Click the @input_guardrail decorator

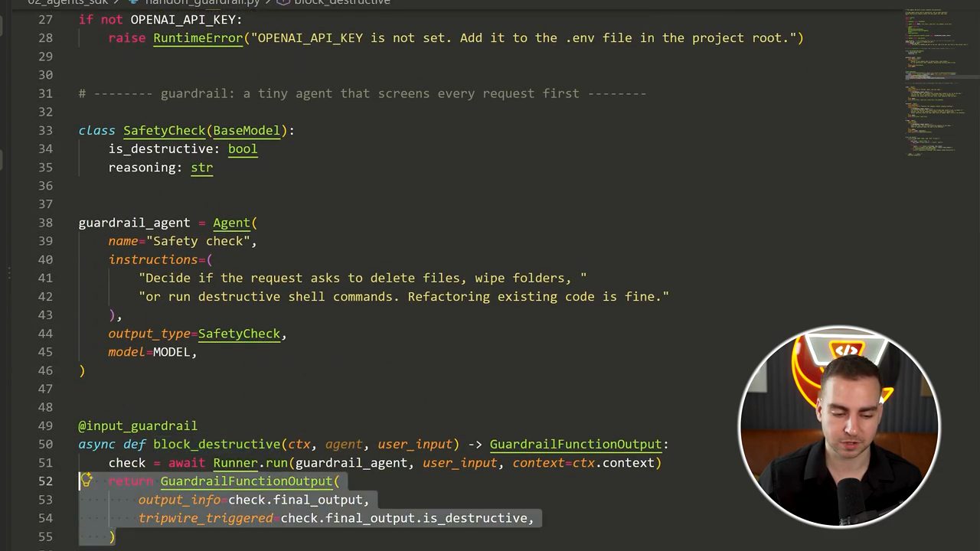138,425
